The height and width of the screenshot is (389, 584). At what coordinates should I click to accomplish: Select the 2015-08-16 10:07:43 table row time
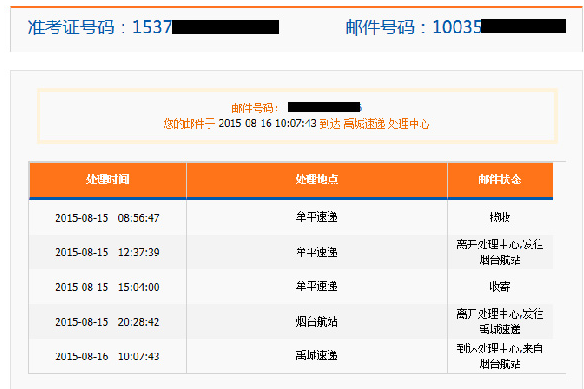click(x=107, y=356)
